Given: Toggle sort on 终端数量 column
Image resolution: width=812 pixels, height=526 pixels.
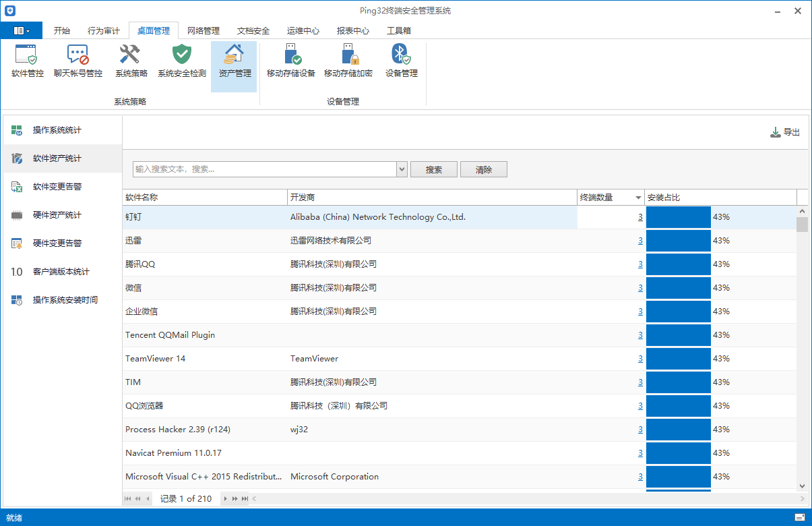Looking at the screenshot, I should [x=611, y=198].
